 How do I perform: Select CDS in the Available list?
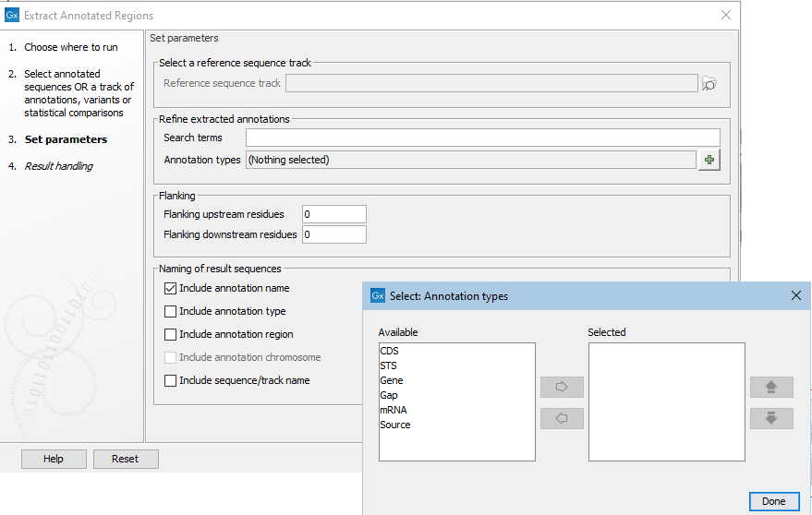tap(389, 352)
